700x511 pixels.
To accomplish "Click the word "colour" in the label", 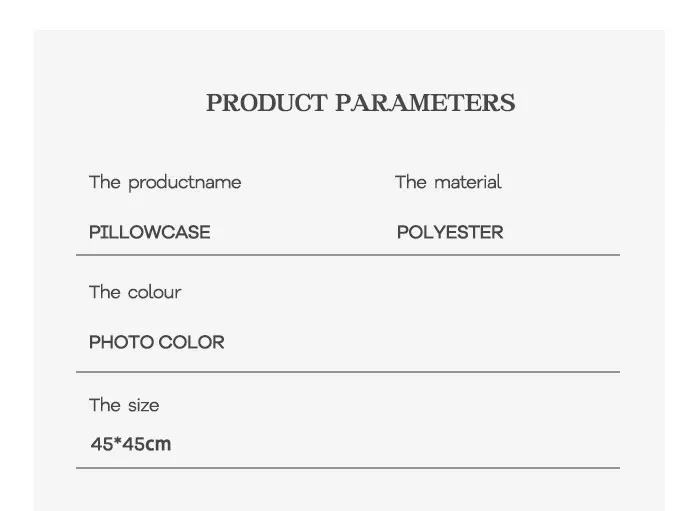I will (154, 292).
